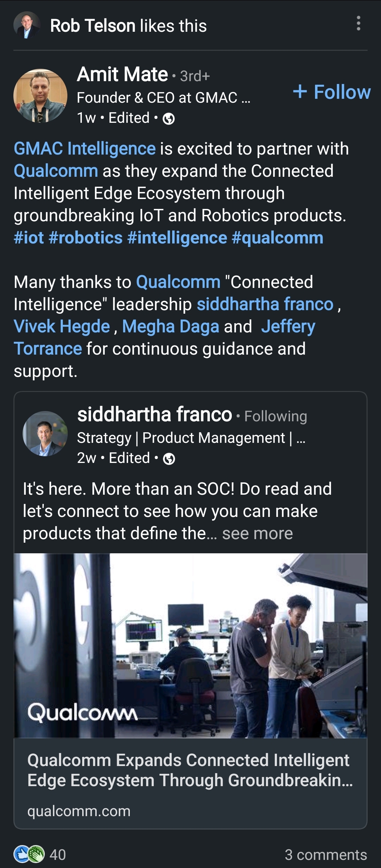Tap the #iot hashtag
The height and width of the screenshot is (868, 381).
29,238
